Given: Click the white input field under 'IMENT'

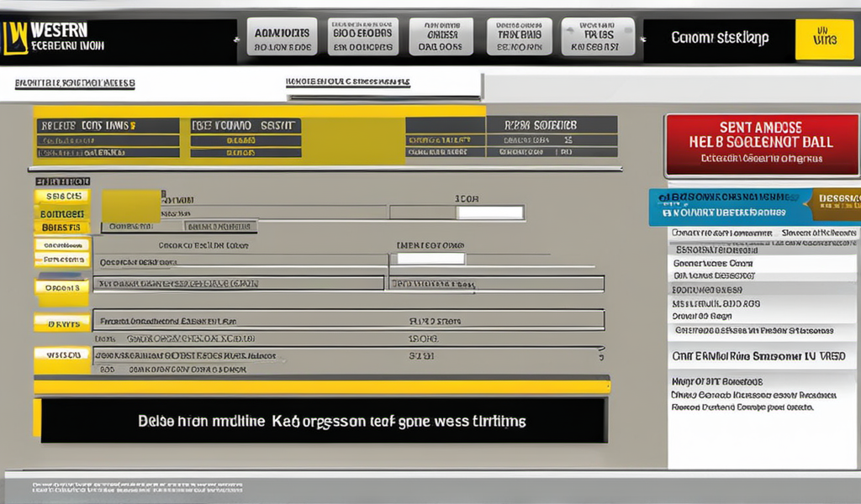Looking at the screenshot, I should click(430, 259).
